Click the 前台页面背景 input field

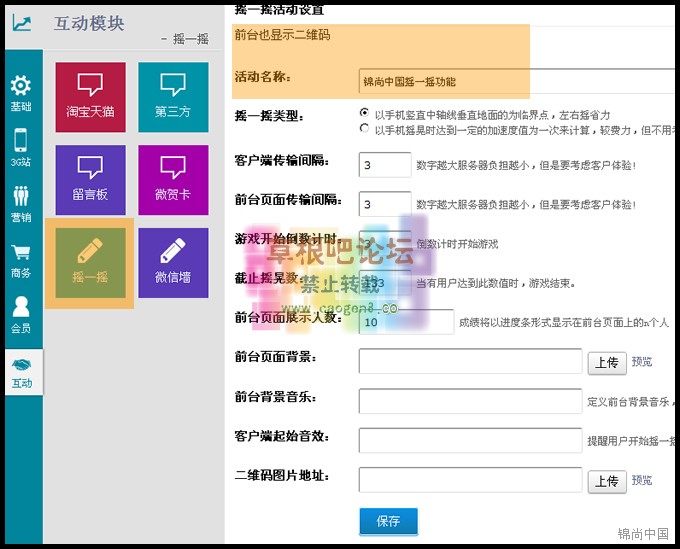471,361
